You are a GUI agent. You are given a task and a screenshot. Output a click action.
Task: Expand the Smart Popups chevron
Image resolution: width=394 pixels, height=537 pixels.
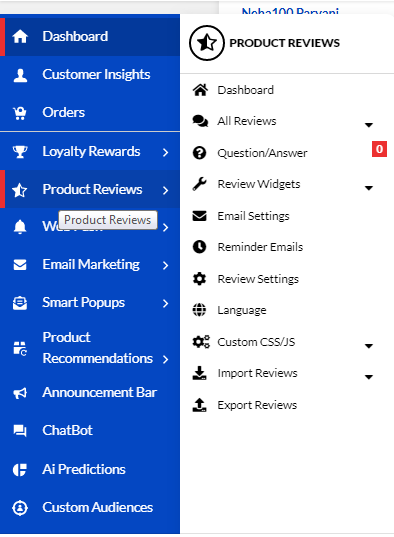tap(166, 303)
